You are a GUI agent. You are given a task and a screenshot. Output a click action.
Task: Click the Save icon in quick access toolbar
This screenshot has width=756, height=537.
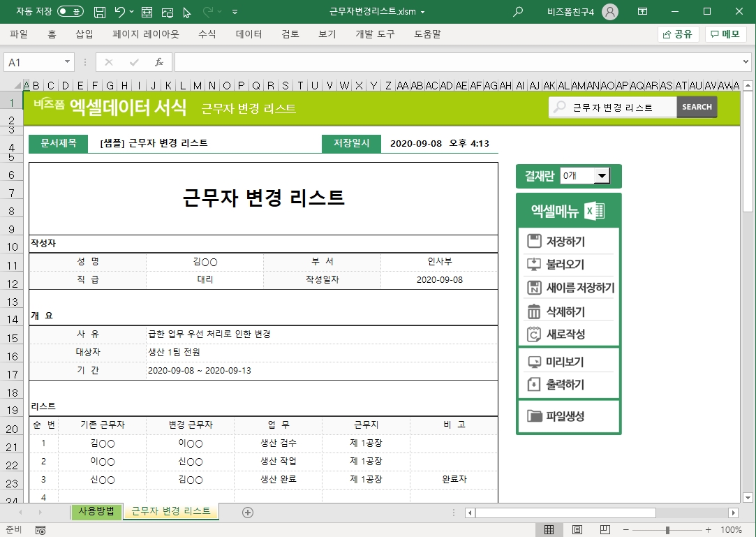click(100, 12)
